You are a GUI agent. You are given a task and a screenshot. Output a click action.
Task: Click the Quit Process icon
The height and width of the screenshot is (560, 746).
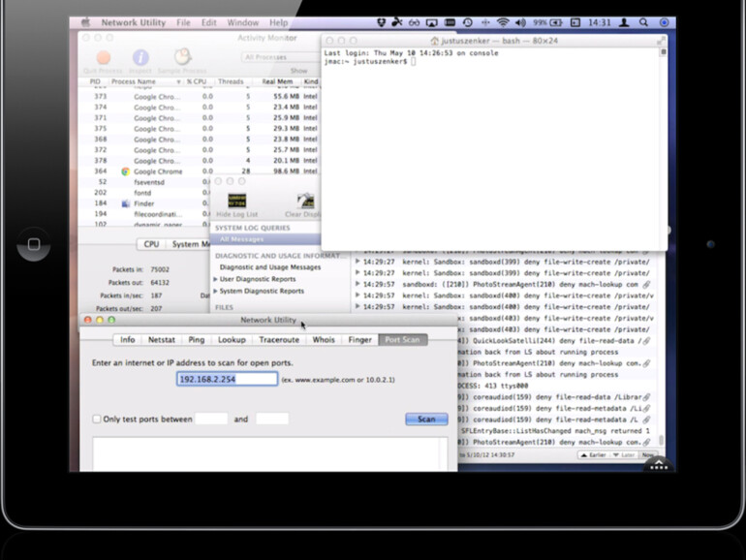point(102,59)
